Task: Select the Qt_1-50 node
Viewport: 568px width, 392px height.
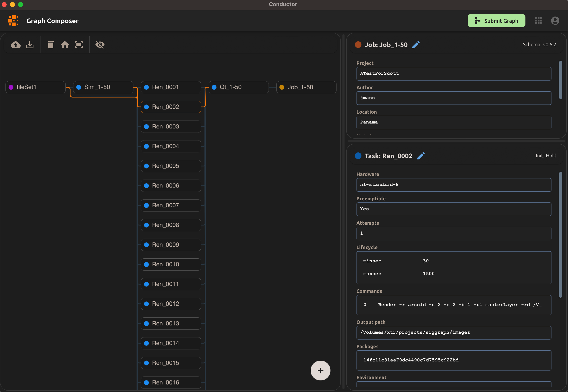Action: coord(239,87)
